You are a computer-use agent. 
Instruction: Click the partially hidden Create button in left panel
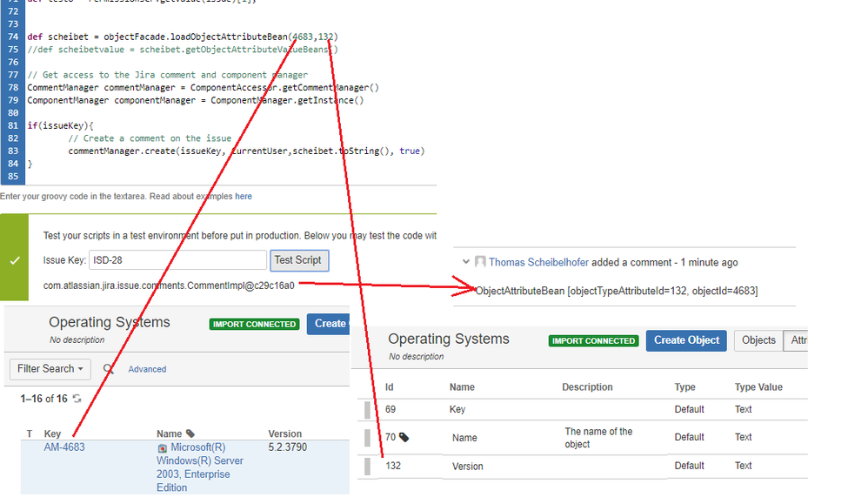click(329, 324)
